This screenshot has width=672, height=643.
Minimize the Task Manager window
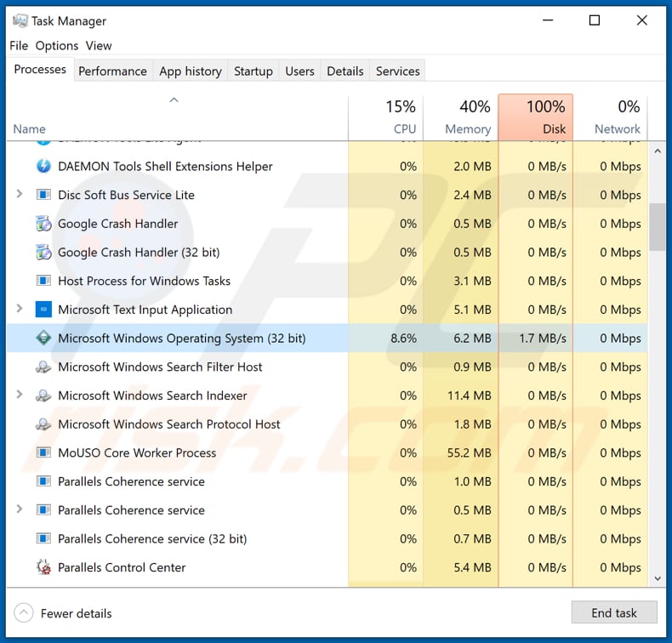click(548, 20)
